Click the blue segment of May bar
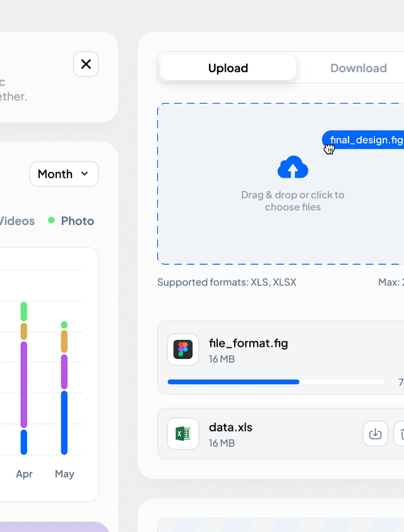This screenshot has height=532, width=404. tap(64, 423)
